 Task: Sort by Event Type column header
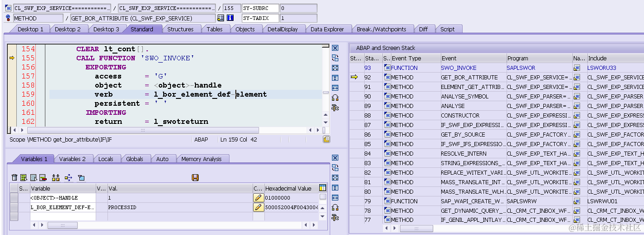click(x=415, y=58)
